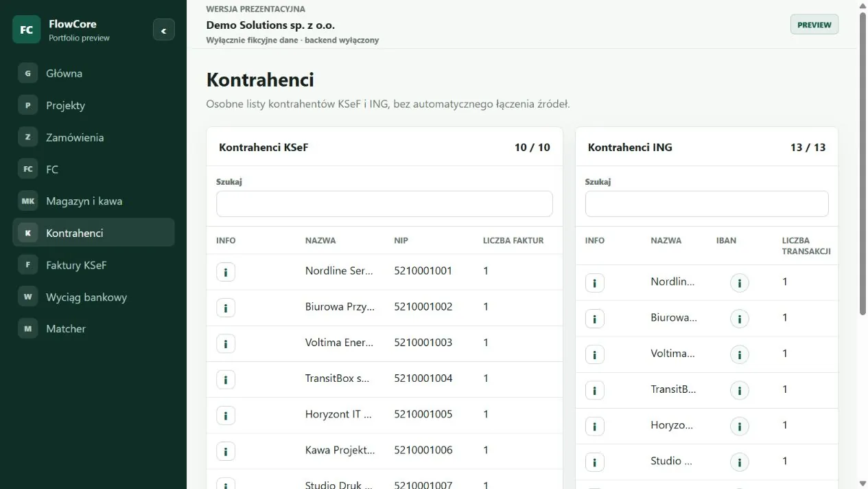
Task: Click name Voltima... in ING list
Action: 673,353
